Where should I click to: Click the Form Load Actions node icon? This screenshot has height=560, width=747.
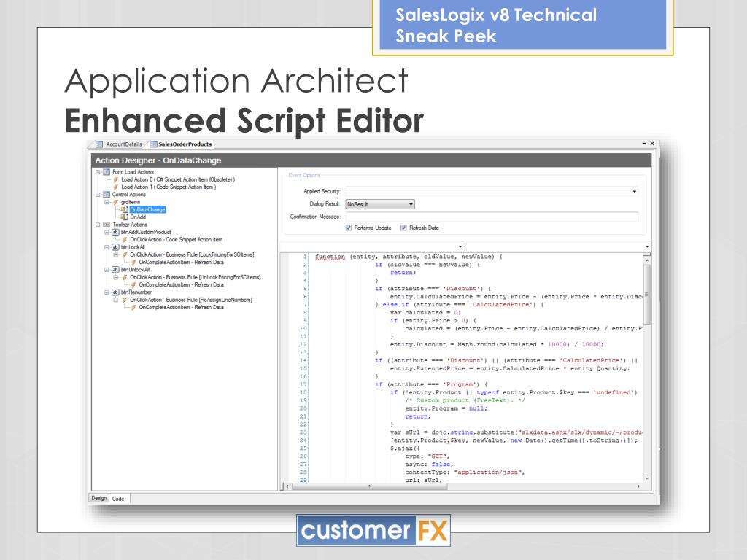107,172
